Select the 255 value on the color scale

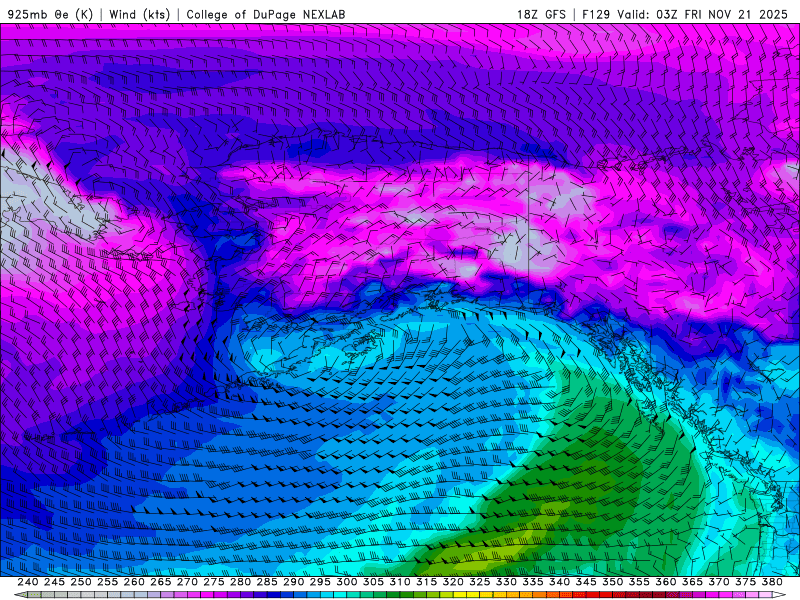click(107, 582)
